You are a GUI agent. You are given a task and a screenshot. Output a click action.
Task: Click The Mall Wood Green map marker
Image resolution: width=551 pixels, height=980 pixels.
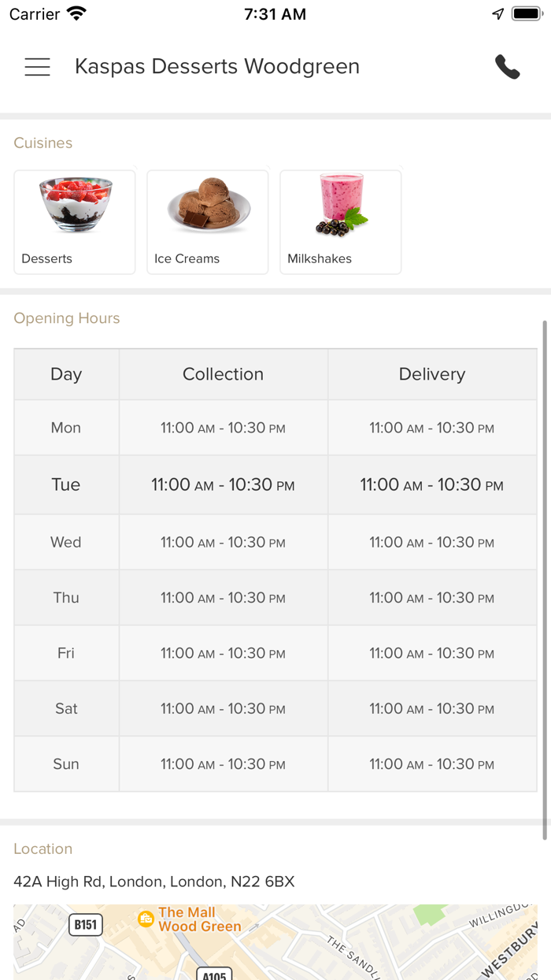point(146,919)
